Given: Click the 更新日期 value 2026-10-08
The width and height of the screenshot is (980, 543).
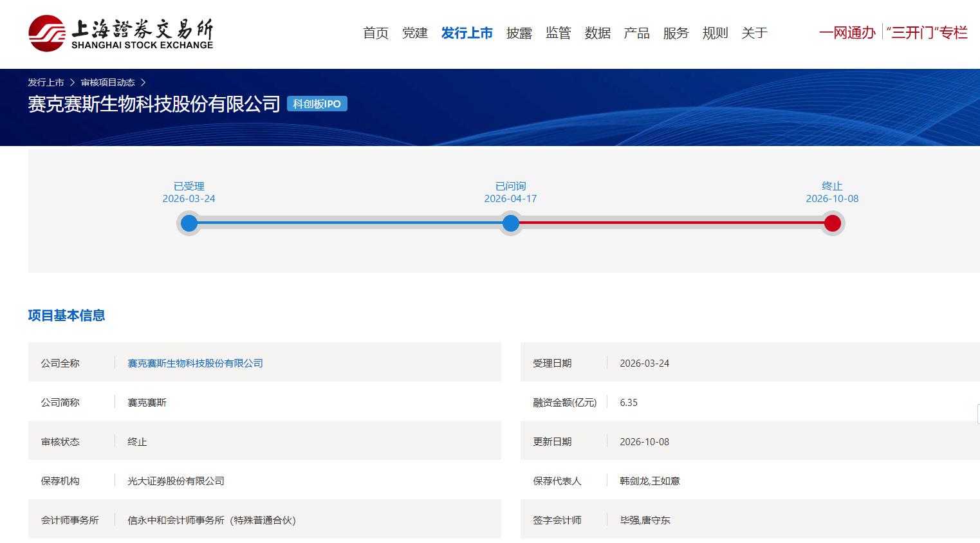Looking at the screenshot, I should coord(645,442).
